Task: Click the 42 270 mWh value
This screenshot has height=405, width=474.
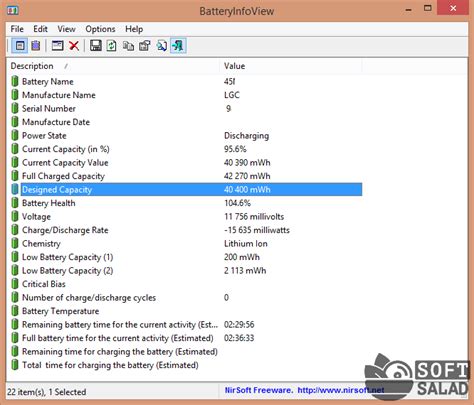Action: click(247, 176)
